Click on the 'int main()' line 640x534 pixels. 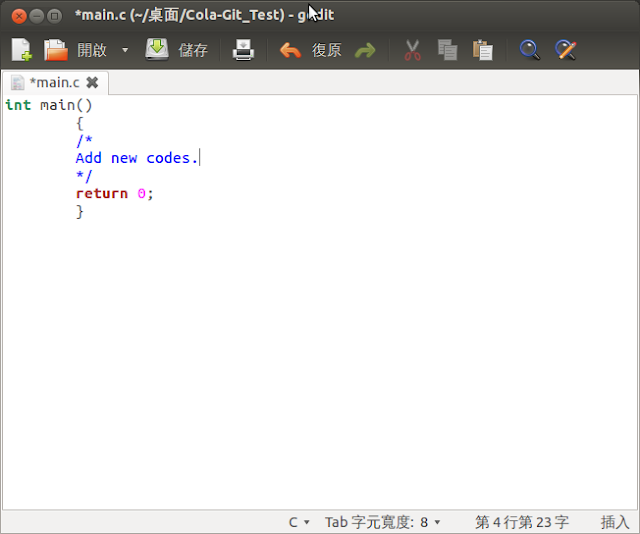coord(49,105)
